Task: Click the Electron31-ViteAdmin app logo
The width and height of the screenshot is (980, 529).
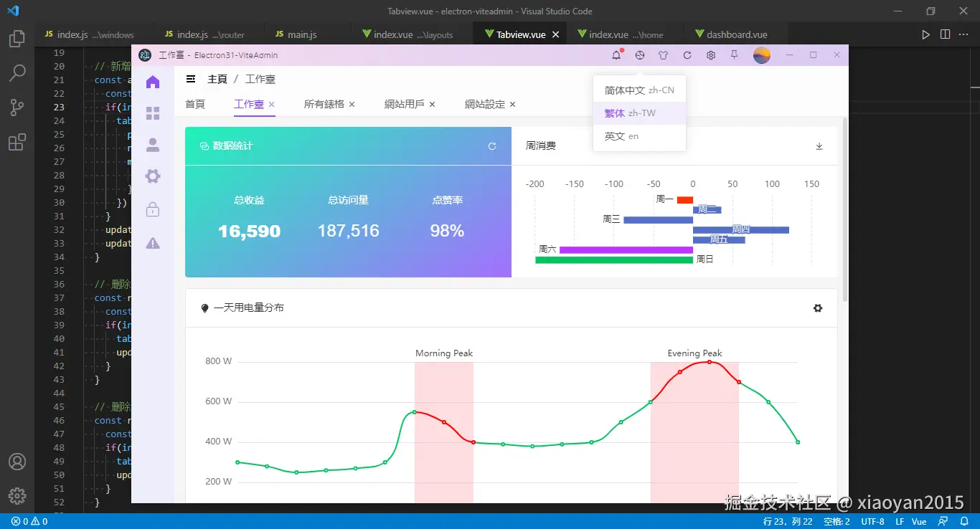Action: [145, 55]
